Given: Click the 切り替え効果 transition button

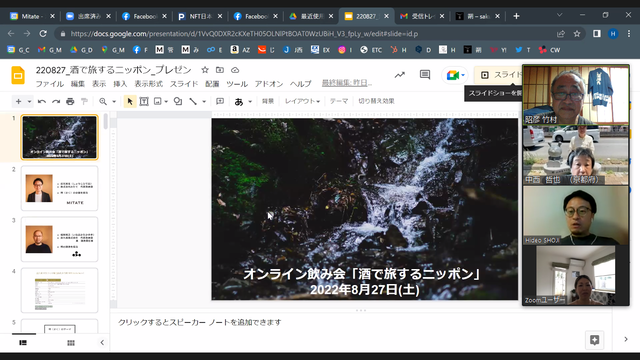Looking at the screenshot, I should click(376, 101).
